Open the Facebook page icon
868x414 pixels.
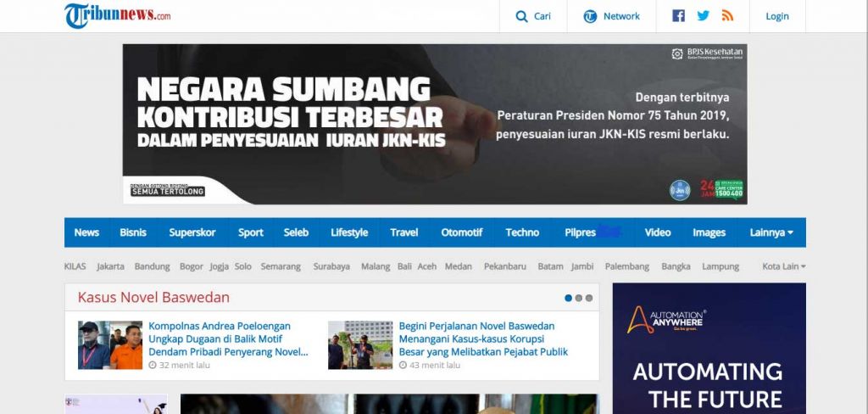[678, 16]
